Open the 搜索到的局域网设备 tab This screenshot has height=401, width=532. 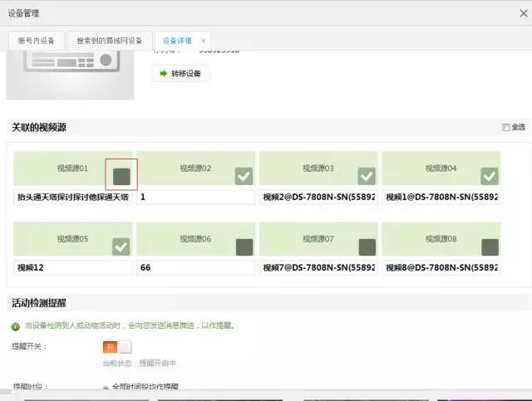pos(109,40)
